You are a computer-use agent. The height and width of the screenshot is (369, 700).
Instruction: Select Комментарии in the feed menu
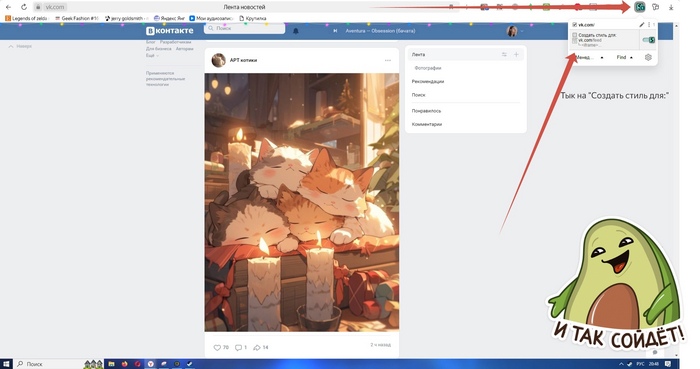tap(427, 124)
